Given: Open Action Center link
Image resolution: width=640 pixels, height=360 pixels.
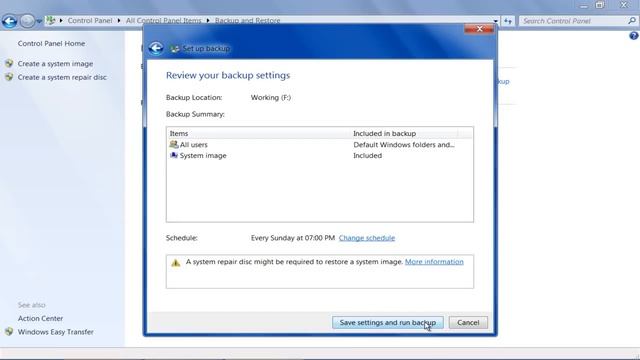Looking at the screenshot, I should coord(40,318).
